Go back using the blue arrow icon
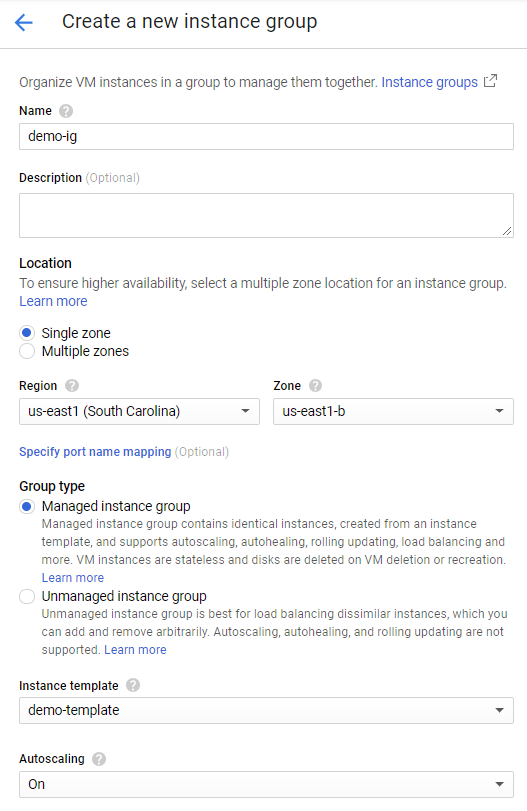The height and width of the screenshot is (811, 527). coord(24,22)
